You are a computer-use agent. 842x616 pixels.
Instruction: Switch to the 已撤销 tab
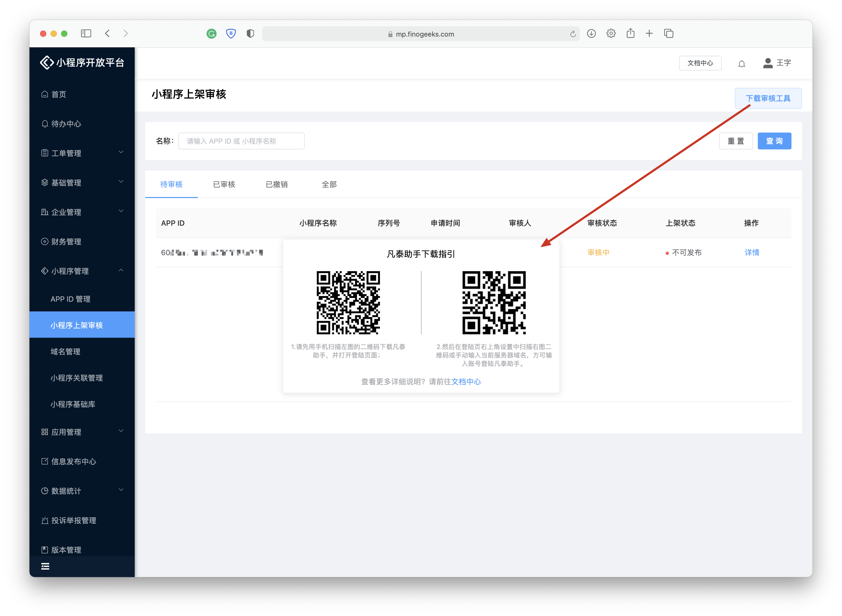pos(277,184)
